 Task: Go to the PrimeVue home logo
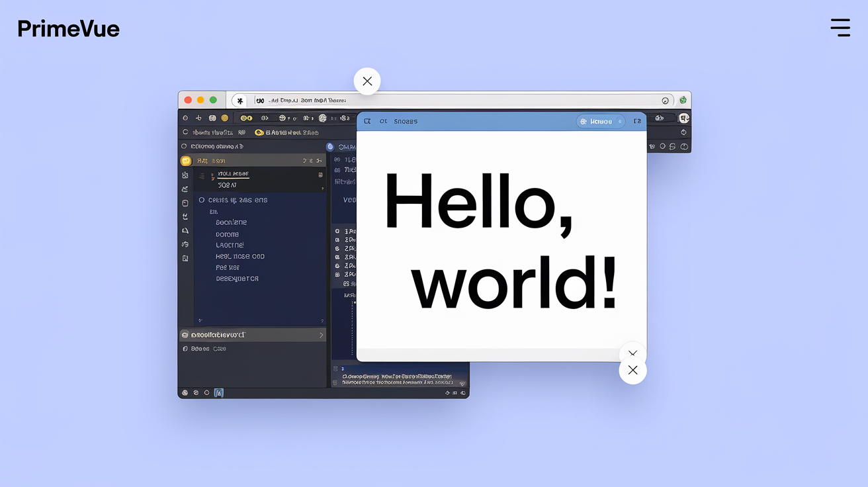(x=68, y=28)
